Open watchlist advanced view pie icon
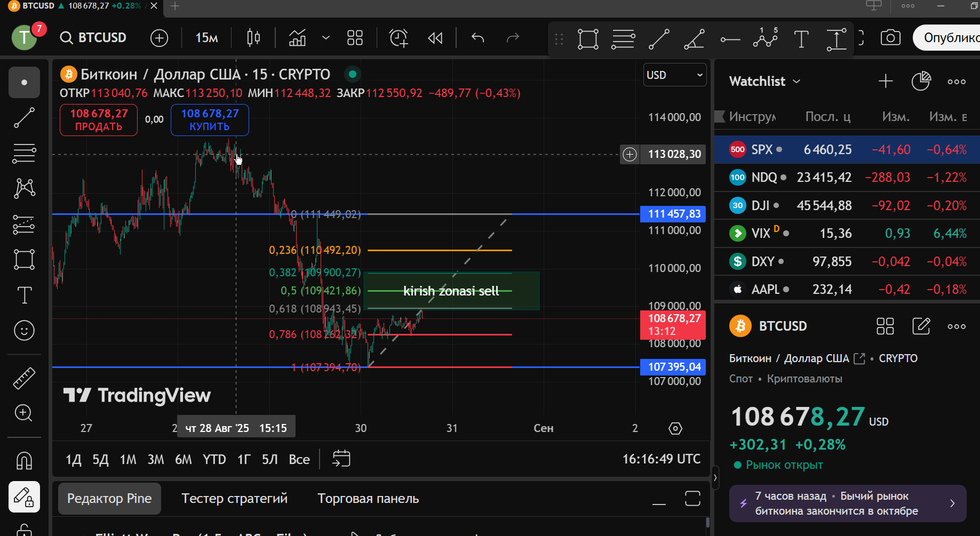980x536 pixels. (x=921, y=81)
